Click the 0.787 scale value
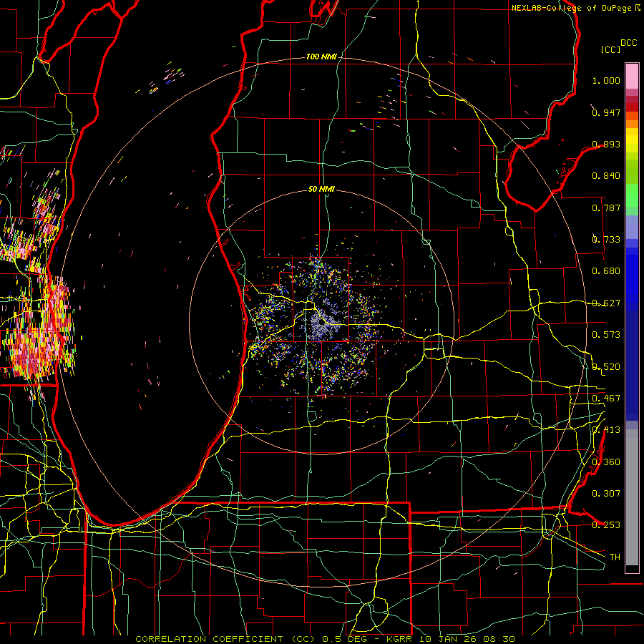This screenshot has height=644, width=644. point(606,208)
